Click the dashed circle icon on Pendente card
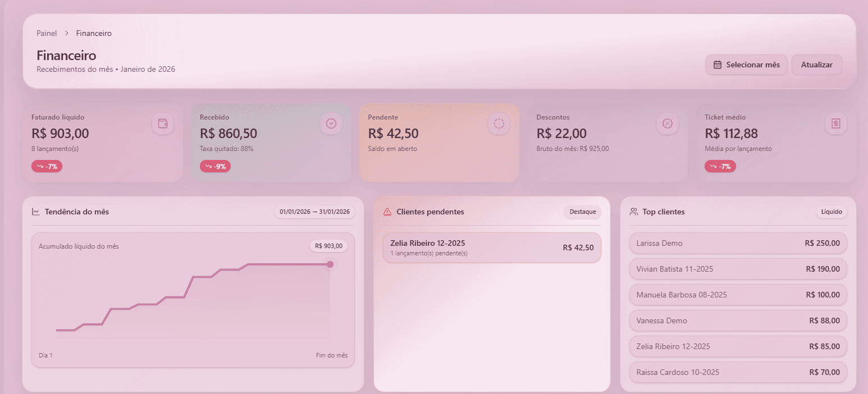This screenshot has height=394, width=868. 499,123
